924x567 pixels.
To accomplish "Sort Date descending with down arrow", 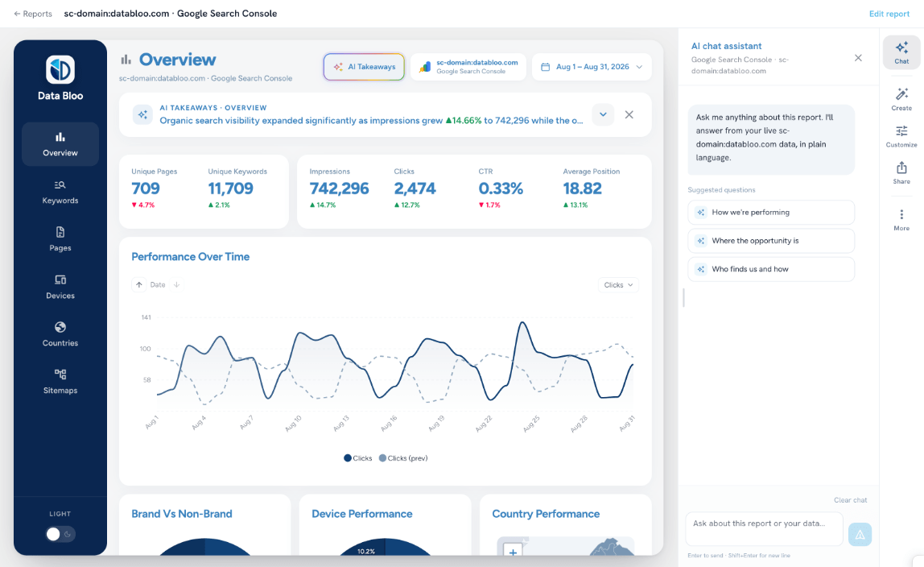I will [x=176, y=284].
